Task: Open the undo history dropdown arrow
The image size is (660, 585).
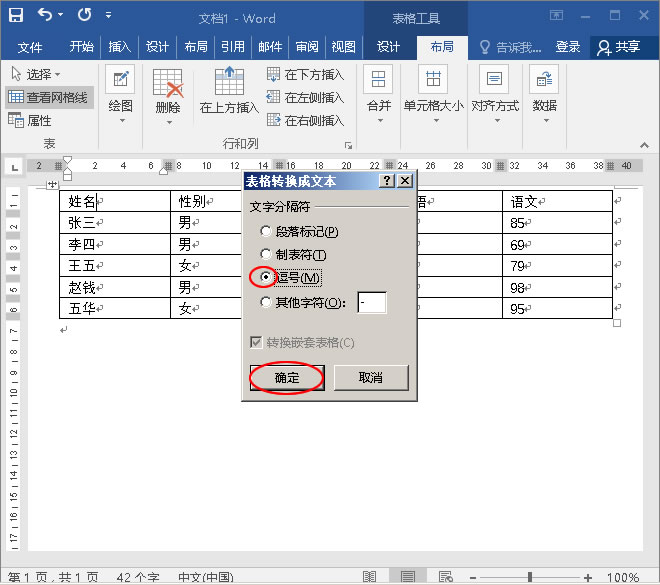Action: click(x=61, y=15)
